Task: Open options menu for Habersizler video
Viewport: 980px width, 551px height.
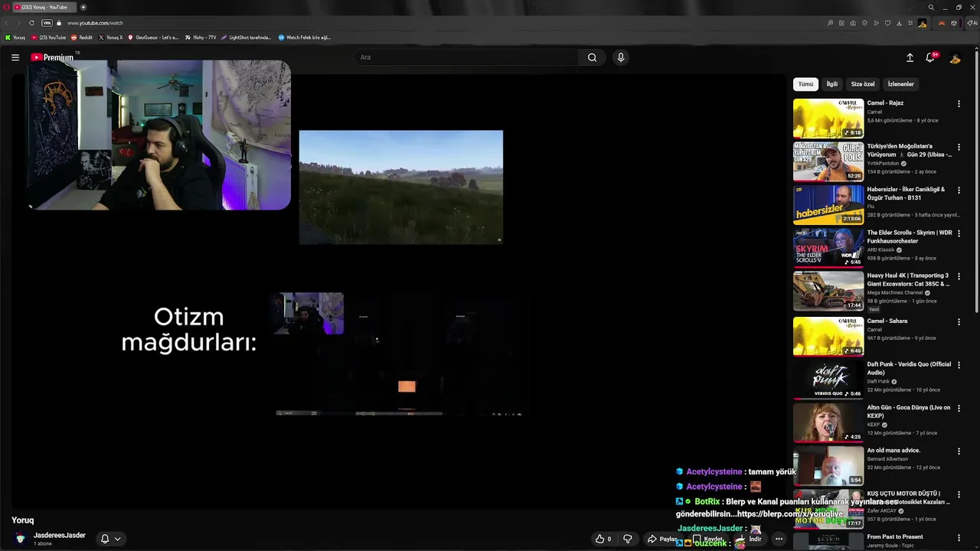Action: coord(959,191)
